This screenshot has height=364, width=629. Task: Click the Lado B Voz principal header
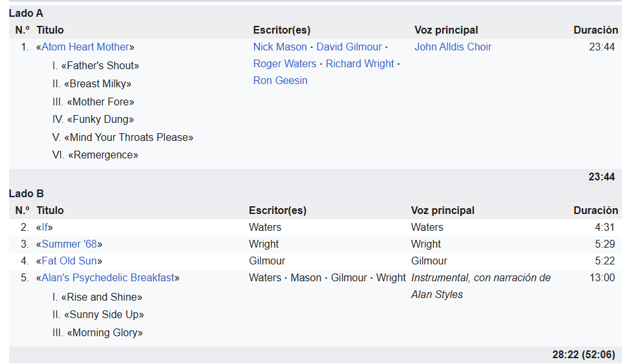(442, 210)
